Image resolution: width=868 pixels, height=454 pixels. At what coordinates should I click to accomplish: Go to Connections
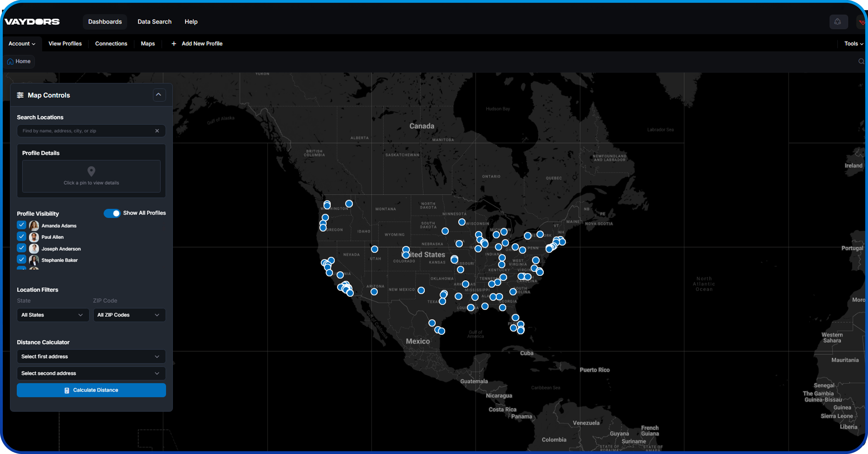click(111, 44)
